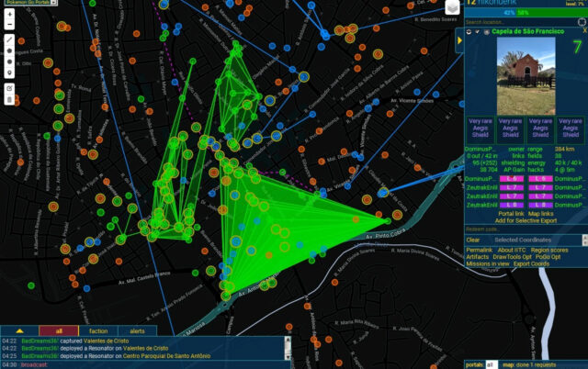Image resolution: width=588 pixels, height=369 pixels.
Task: Click 'Centro Paroquial De Santo Antônio' portal link
Action: 166,356
